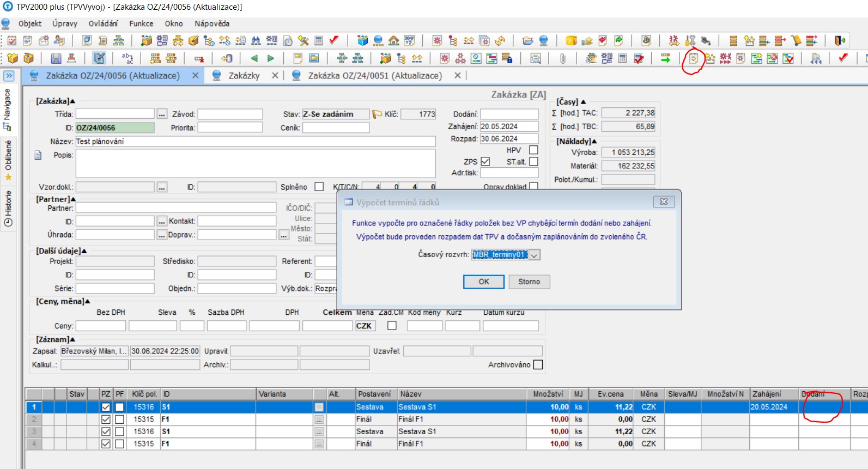
Task: Click the abc replace text icon
Action: tap(128, 58)
